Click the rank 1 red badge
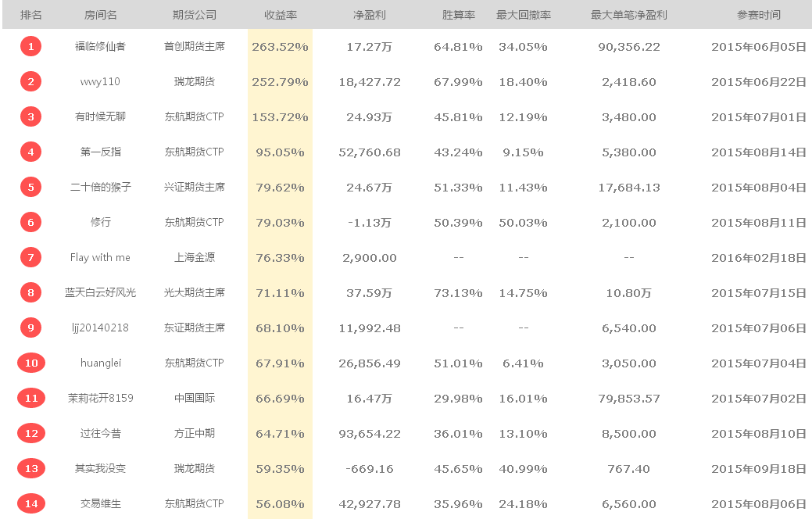The image size is (812, 519). (x=30, y=47)
